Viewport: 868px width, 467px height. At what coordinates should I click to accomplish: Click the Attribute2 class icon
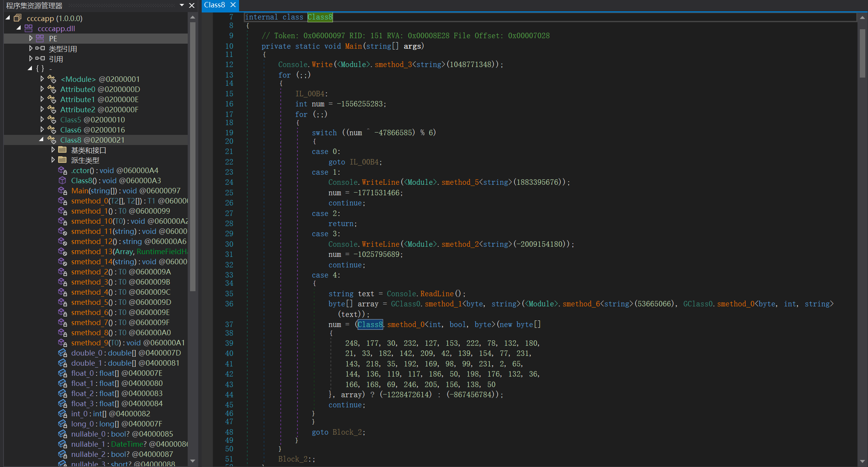pos(52,109)
